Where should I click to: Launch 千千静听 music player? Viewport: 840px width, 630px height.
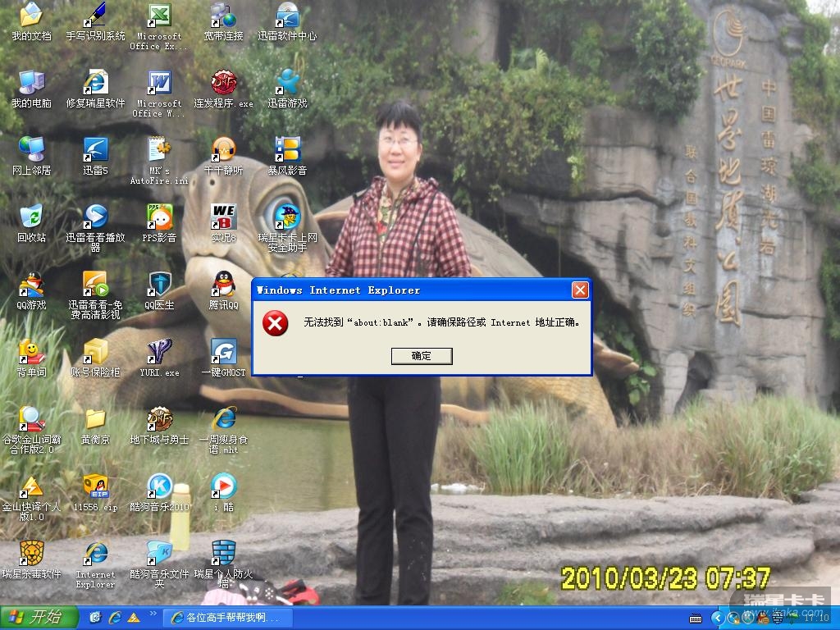click(223, 157)
